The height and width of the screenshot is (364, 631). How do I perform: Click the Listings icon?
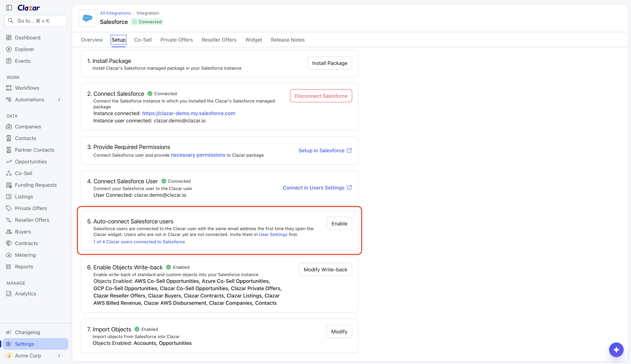[x=9, y=197]
